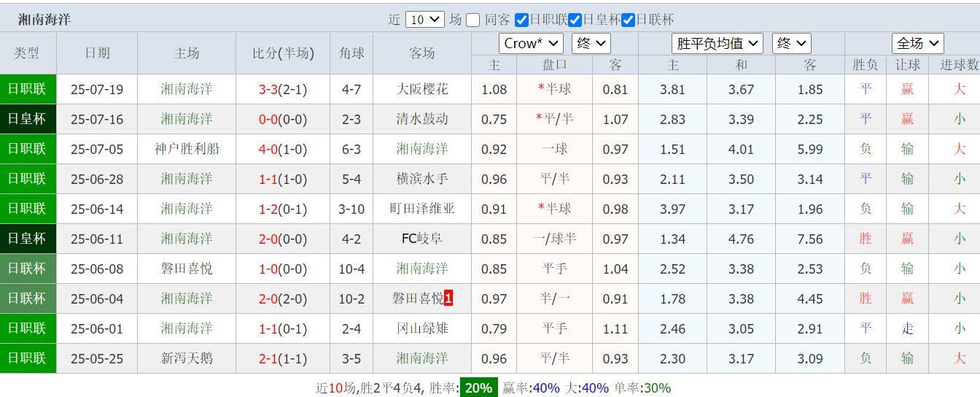Click 冈山绿雉 away team
Viewport: 980px width, 397px height.
pyautogui.click(x=422, y=328)
